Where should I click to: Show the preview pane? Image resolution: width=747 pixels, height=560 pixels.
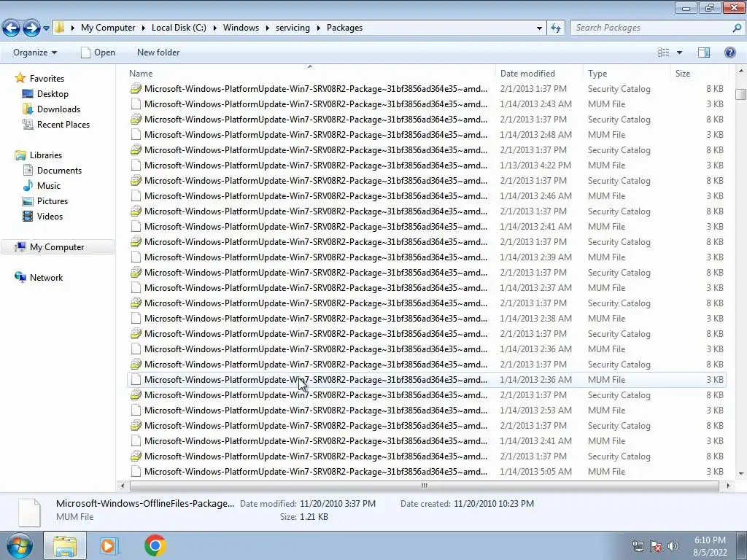point(704,52)
